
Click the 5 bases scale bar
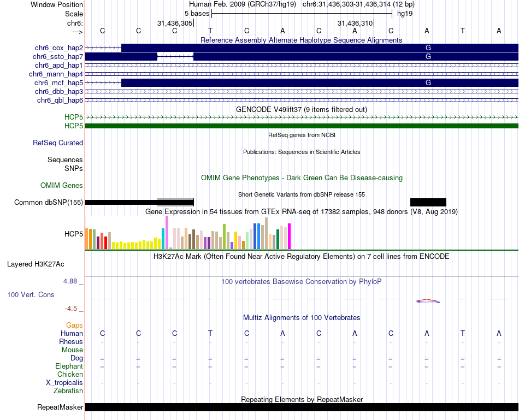pos(302,14)
